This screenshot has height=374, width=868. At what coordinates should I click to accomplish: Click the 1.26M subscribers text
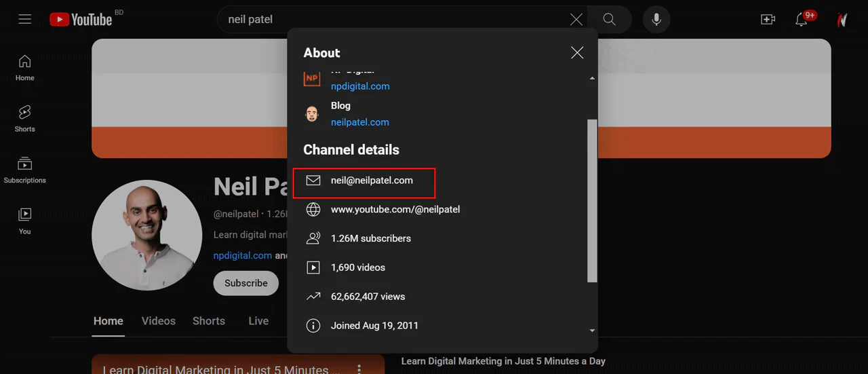(x=371, y=238)
